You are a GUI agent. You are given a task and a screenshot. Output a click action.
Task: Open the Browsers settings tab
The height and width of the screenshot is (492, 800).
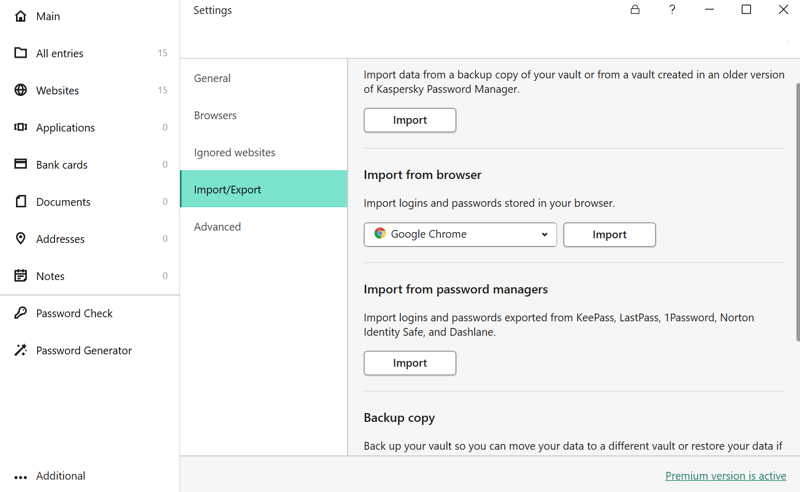coord(215,115)
